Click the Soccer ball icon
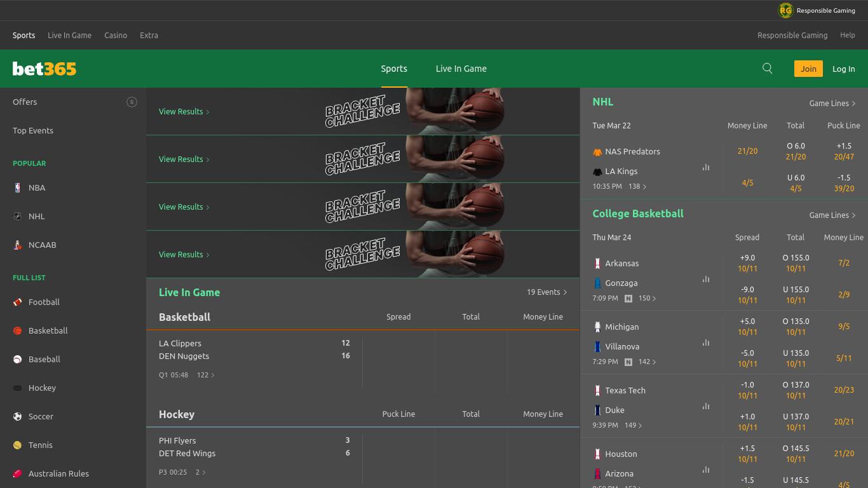The image size is (868, 488). click(18, 416)
